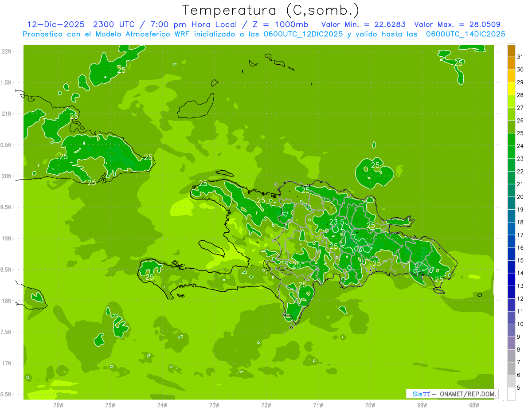Click the '23.5' contour label on map
Image resolution: width=532 pixels, height=411 pixels.
coord(336,222)
